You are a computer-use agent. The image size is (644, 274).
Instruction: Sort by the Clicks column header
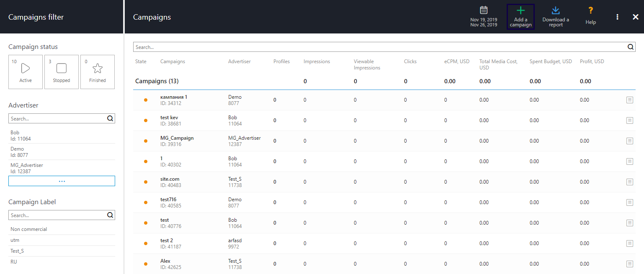tap(410, 61)
